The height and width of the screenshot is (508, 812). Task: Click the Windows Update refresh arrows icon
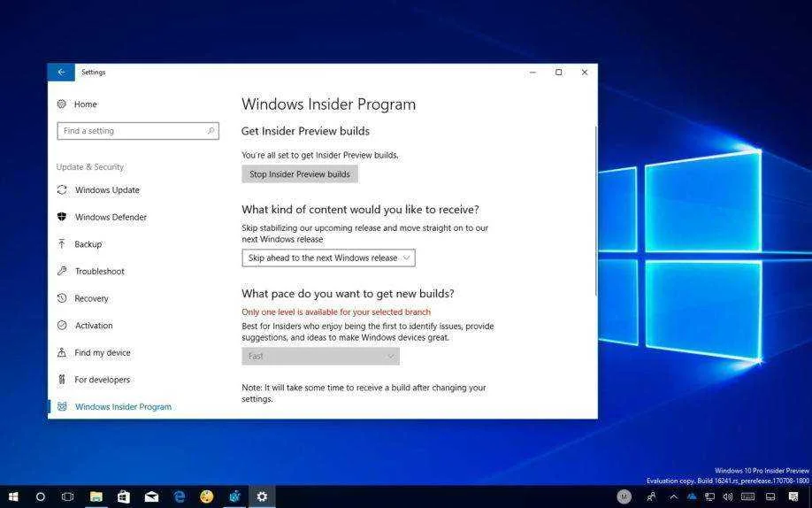(x=62, y=189)
